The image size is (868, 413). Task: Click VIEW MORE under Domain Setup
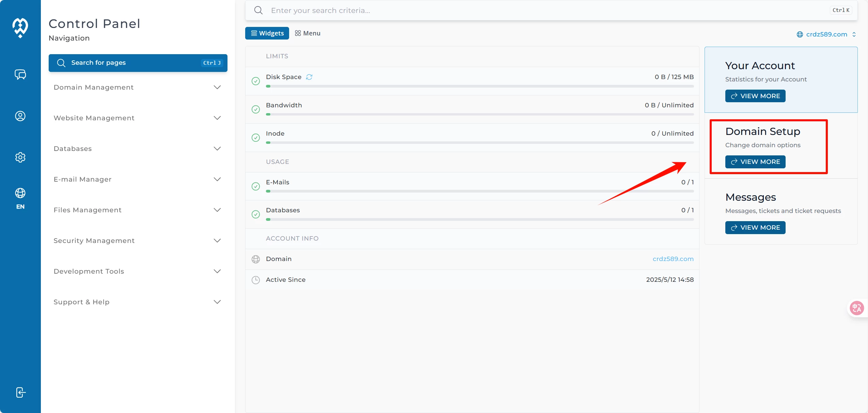pyautogui.click(x=755, y=162)
